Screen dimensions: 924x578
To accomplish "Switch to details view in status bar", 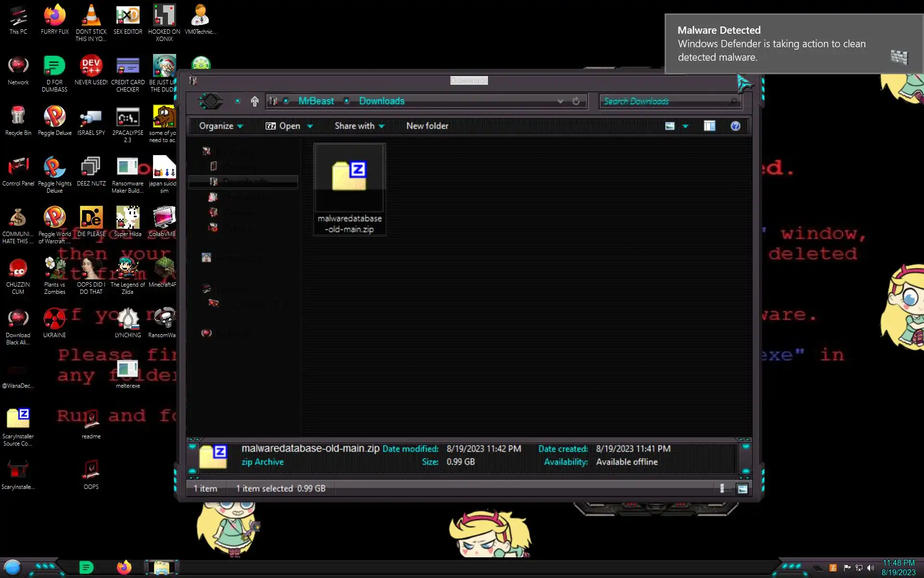I will 722,488.
